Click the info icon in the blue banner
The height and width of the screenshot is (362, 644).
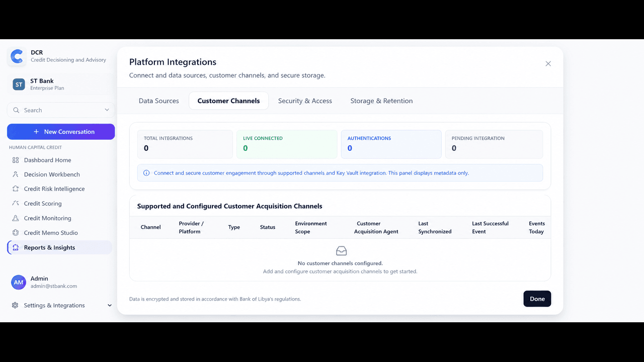tap(146, 173)
